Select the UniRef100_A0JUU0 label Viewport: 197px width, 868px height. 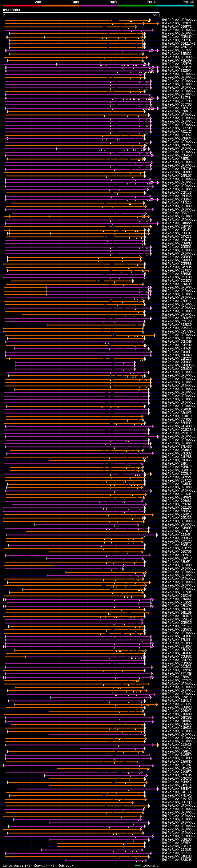click(x=177, y=483)
